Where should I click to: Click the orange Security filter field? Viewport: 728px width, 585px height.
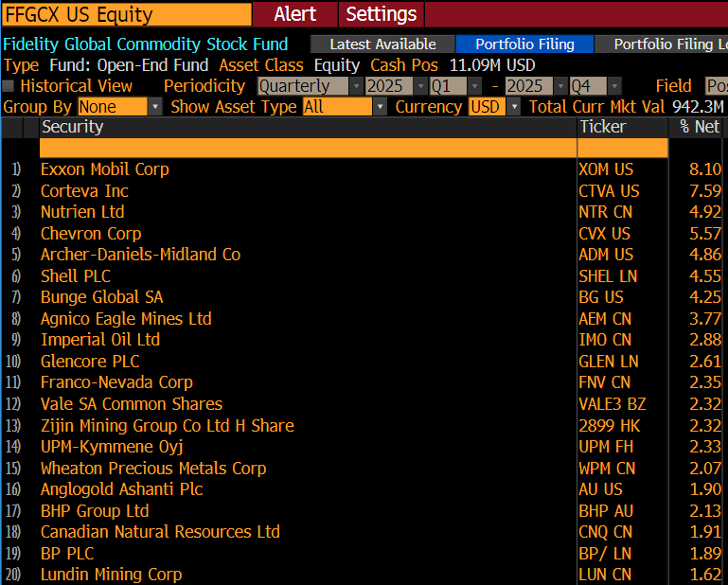point(308,148)
